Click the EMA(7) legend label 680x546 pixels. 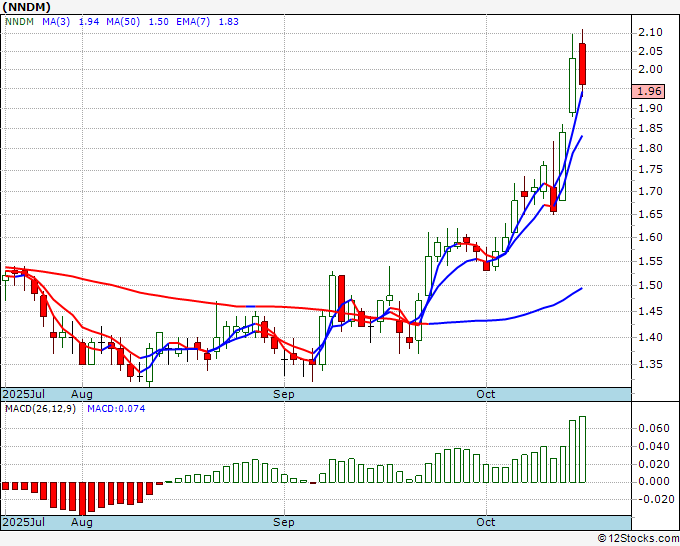(193, 22)
